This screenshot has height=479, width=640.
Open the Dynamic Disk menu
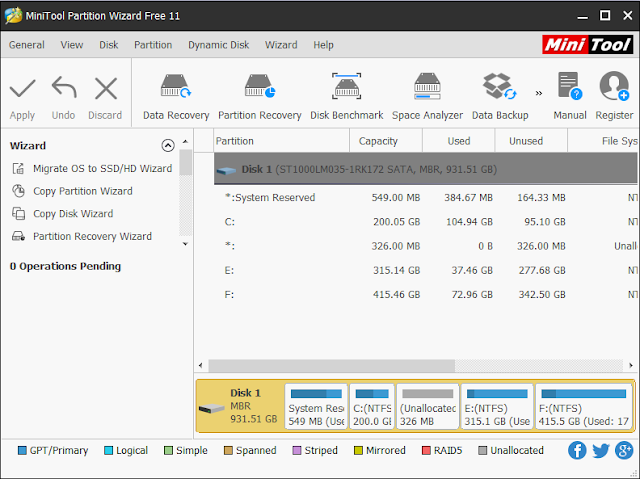[x=218, y=45]
